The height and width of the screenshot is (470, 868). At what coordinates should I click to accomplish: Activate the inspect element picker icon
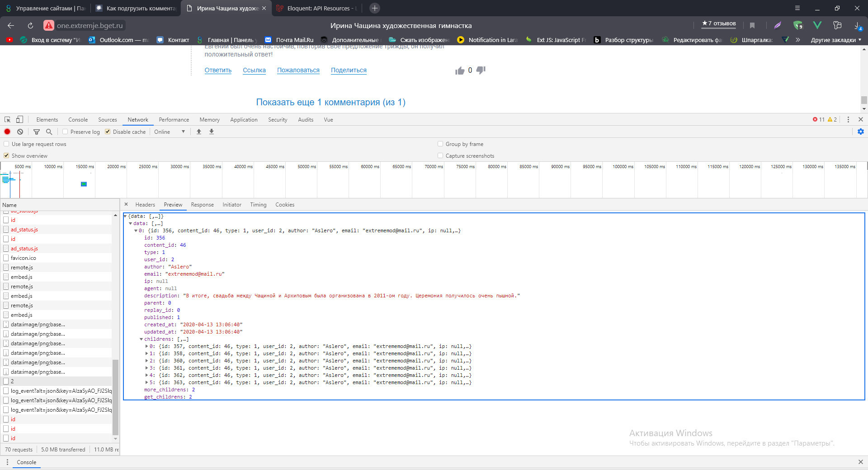[x=8, y=119]
